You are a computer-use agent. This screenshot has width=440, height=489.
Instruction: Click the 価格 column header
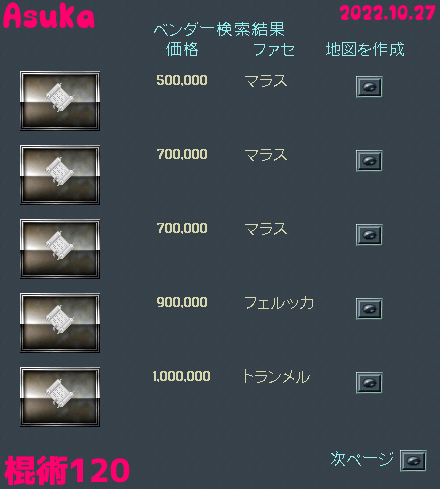click(182, 49)
